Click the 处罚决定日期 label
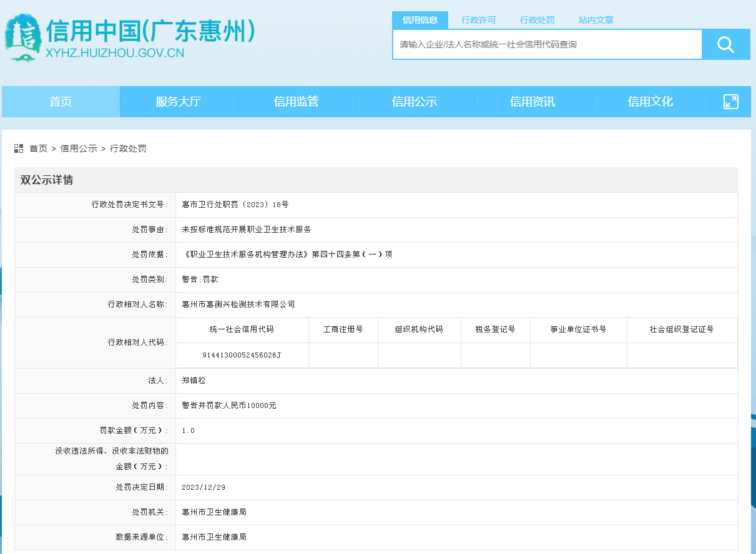The height and width of the screenshot is (554, 756). (x=142, y=487)
